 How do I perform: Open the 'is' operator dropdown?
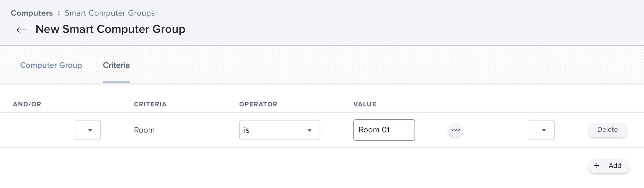pos(279,130)
